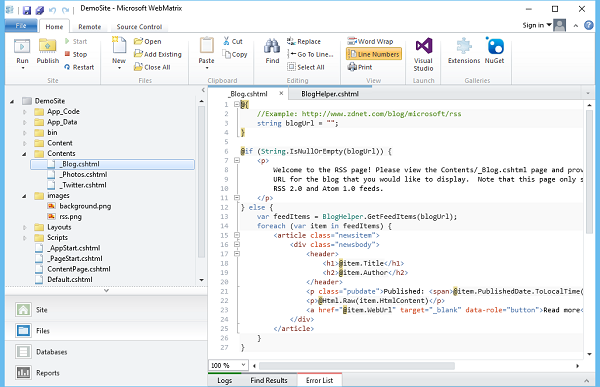Click the horizontal scrollbar under the editor

coord(357,366)
